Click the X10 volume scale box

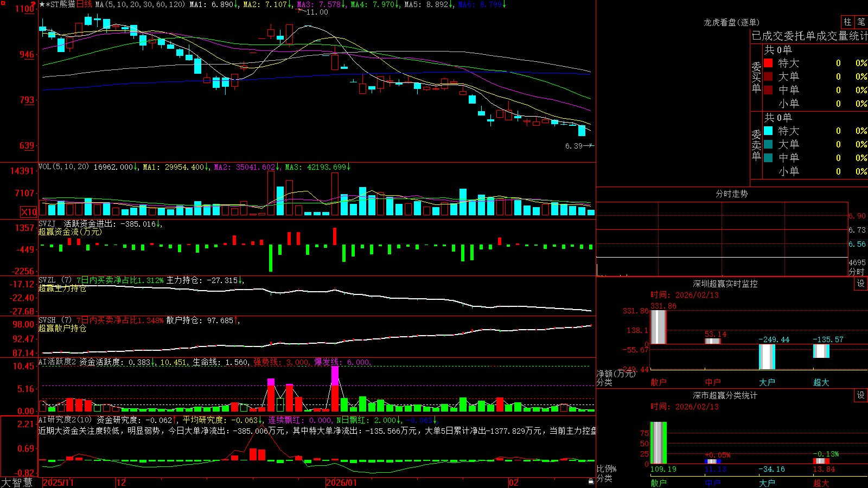(29, 212)
